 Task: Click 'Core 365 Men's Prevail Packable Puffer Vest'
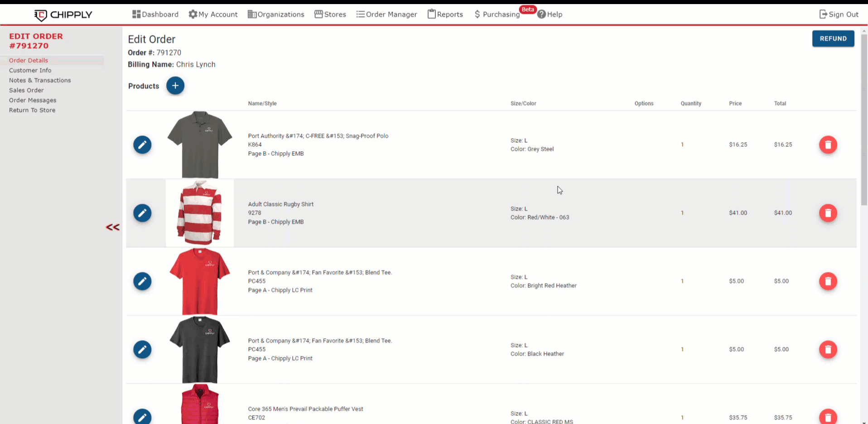pos(306,409)
